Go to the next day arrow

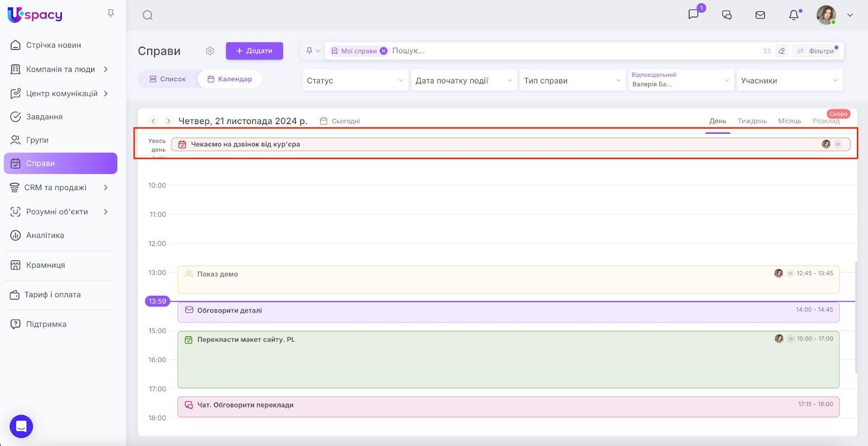(x=169, y=121)
